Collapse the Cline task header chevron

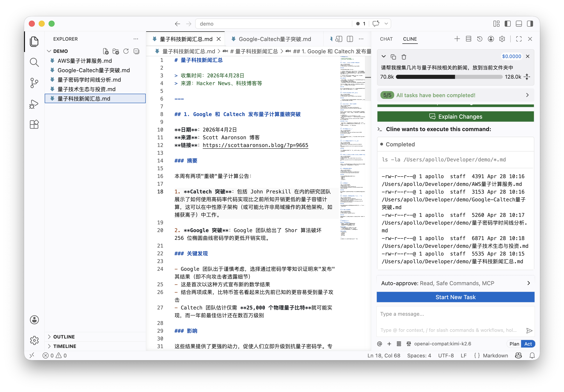(x=383, y=57)
